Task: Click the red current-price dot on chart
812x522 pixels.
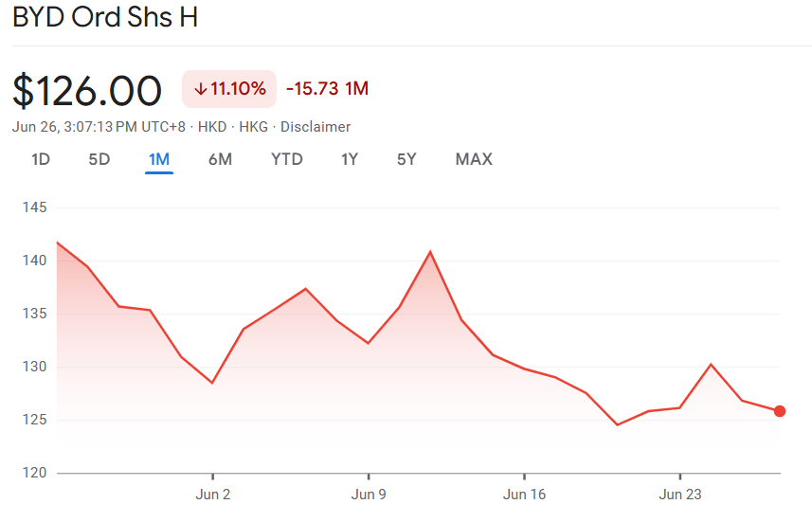Action: pos(780,411)
